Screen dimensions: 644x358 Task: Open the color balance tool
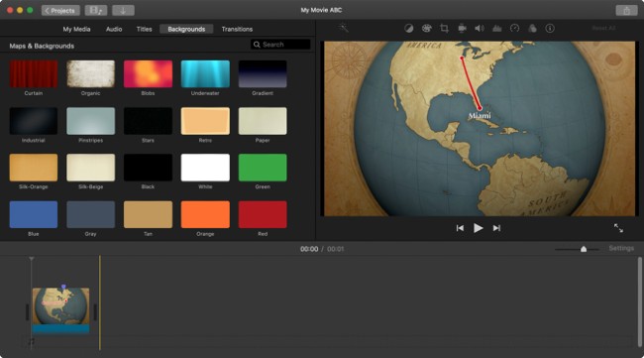[x=408, y=29]
